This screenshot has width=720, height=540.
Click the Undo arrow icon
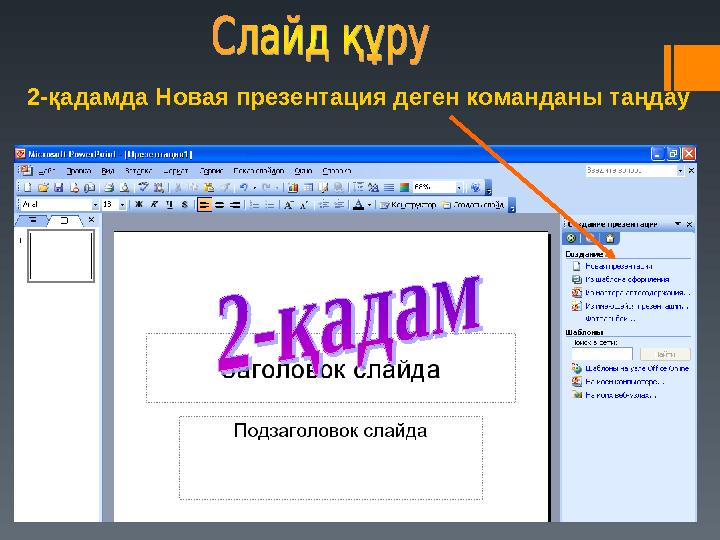(243, 187)
